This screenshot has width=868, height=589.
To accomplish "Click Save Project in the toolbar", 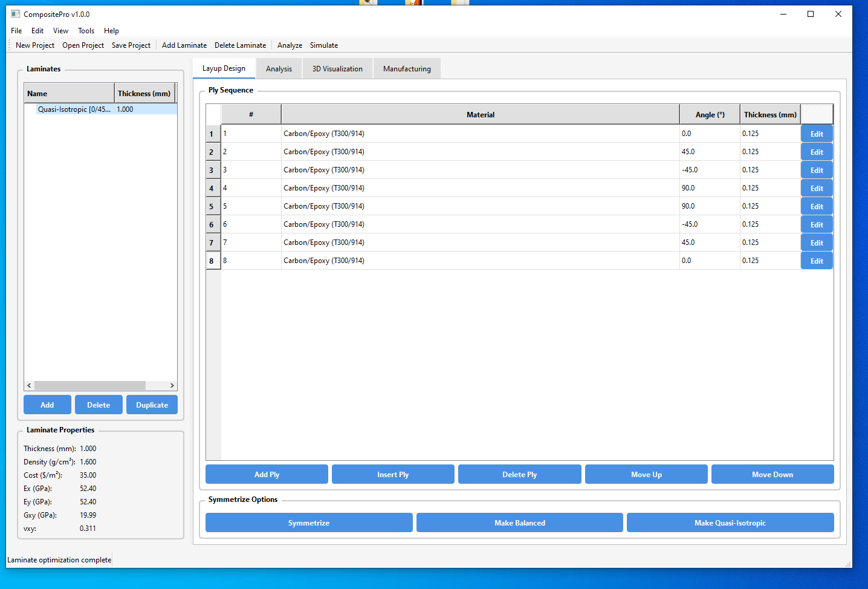I will [x=131, y=45].
